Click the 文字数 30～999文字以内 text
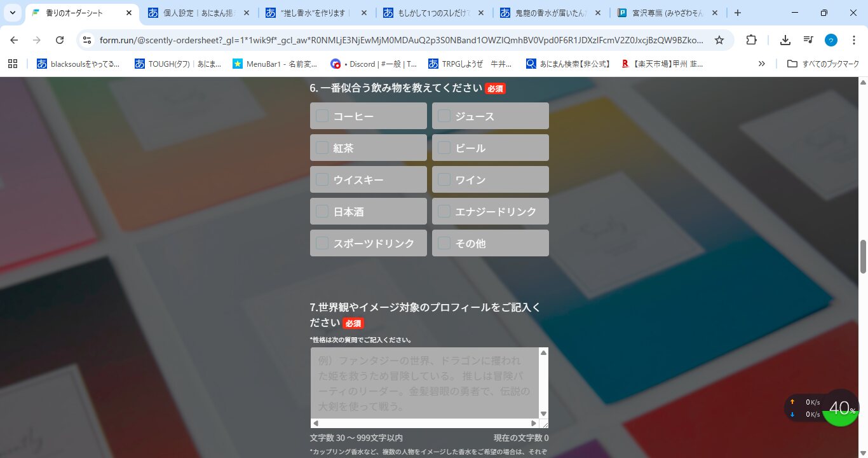Screen dimensions: 868x458 pos(356,438)
